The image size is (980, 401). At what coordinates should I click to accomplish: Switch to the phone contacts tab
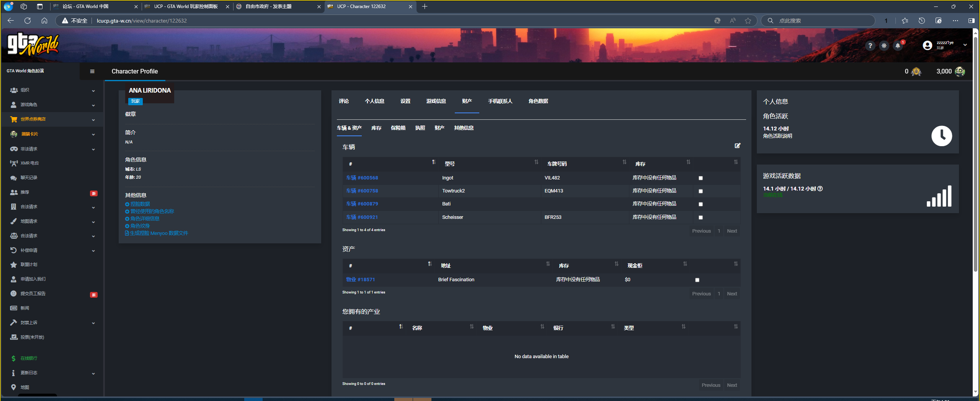[x=500, y=101]
